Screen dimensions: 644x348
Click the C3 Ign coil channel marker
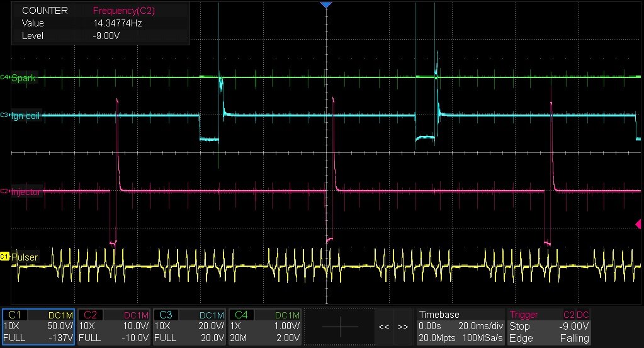[5, 115]
